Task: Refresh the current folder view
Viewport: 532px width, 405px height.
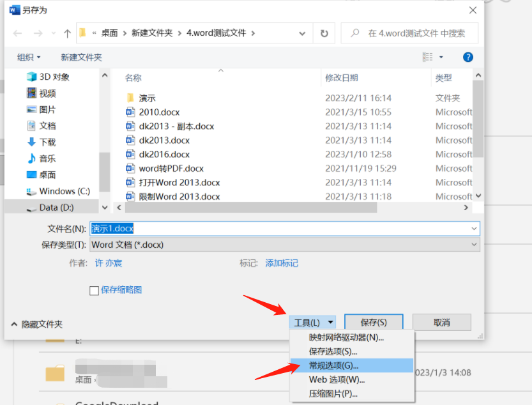Action: 324,33
